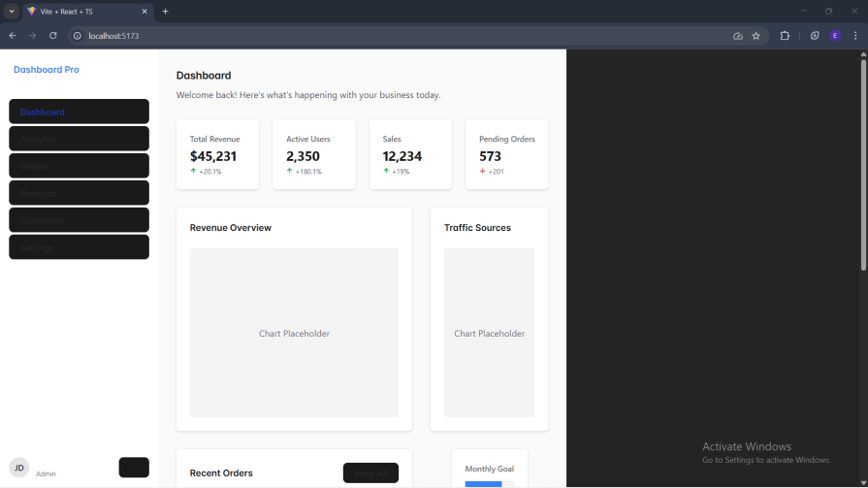Click the purple E profile avatar
Viewport: 868px width, 488px height.
click(835, 36)
